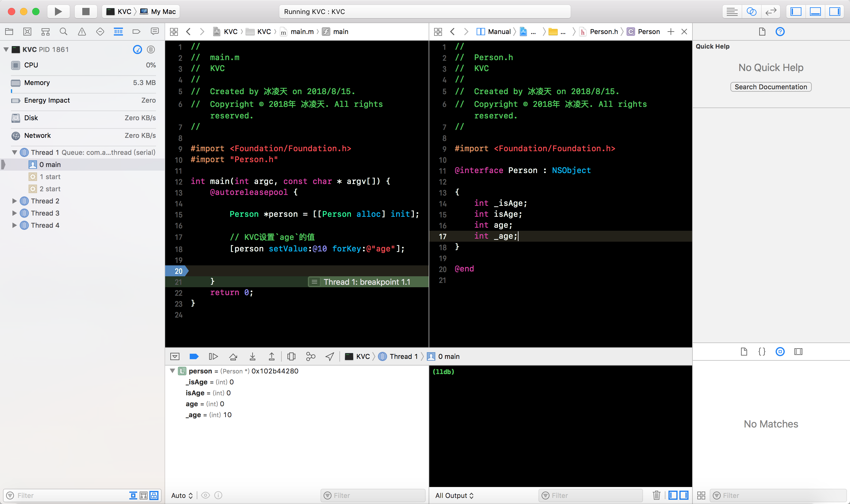Click the Step Into debug icon

(x=252, y=356)
